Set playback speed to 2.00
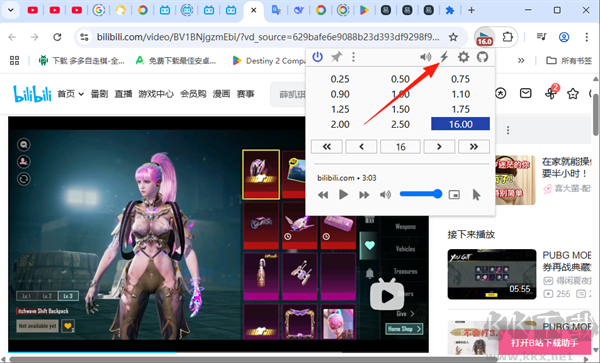The width and height of the screenshot is (600, 363). coord(340,124)
